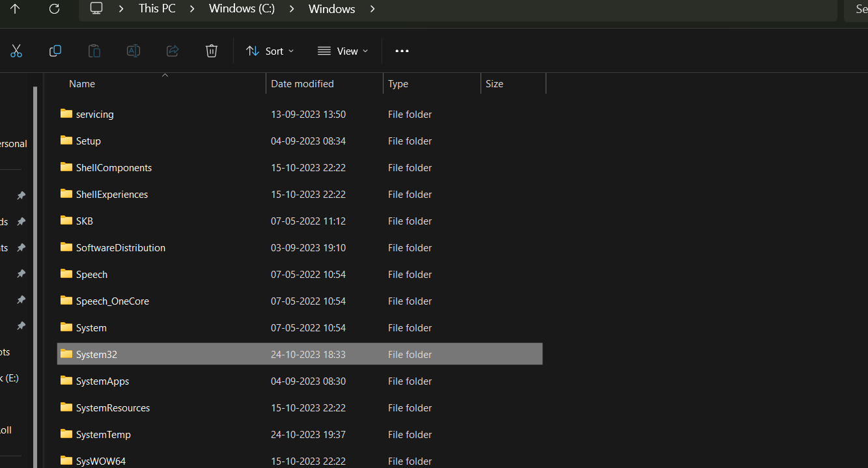Click the Setup folder name

89,141
